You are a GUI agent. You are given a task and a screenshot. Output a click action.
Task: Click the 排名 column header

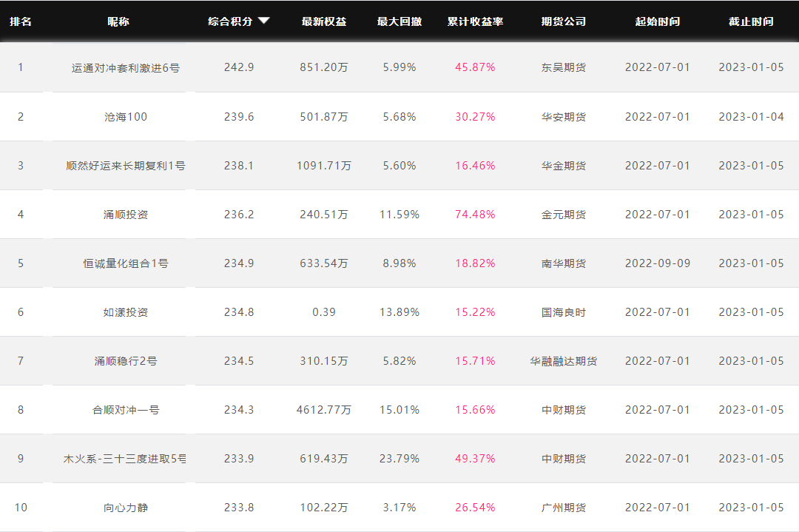21,21
